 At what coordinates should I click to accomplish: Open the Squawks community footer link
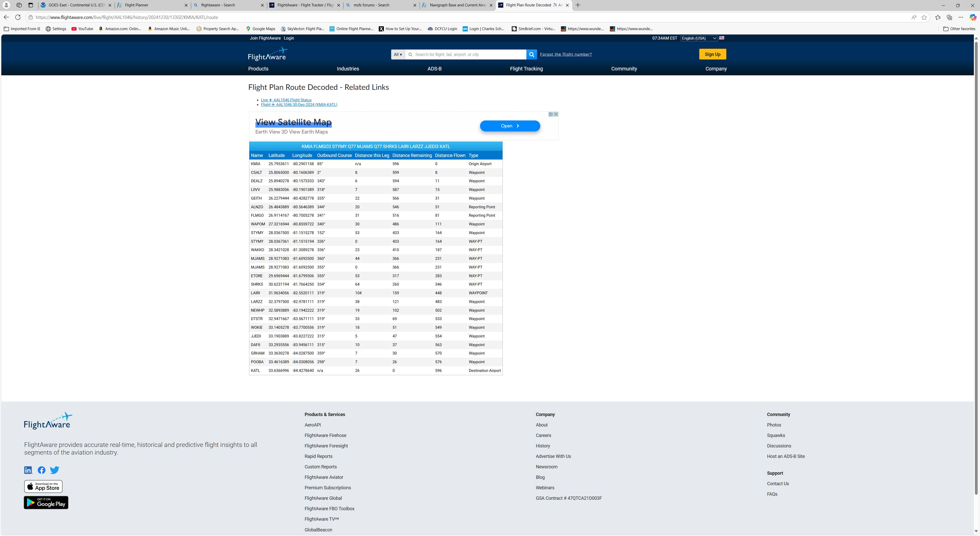pyautogui.click(x=776, y=436)
